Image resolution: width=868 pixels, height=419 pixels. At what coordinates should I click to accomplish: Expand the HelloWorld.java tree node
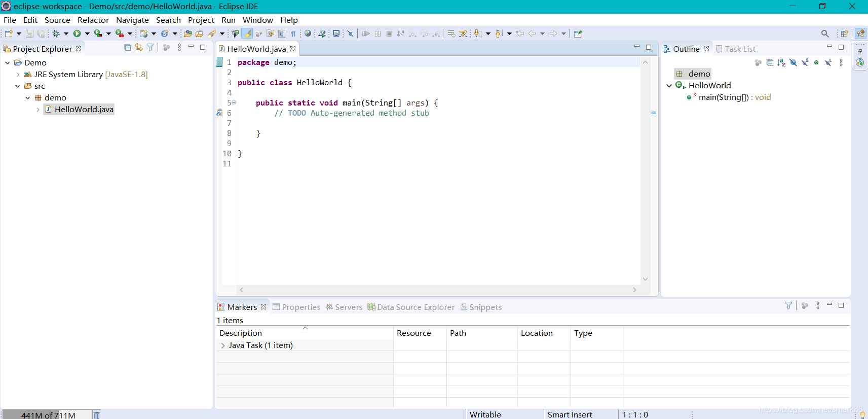(38, 110)
